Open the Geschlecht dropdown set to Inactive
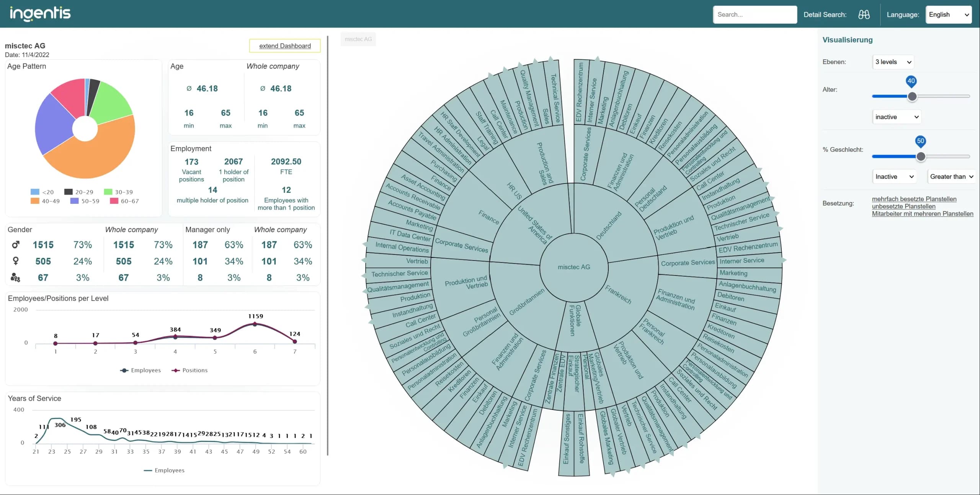 [894, 177]
